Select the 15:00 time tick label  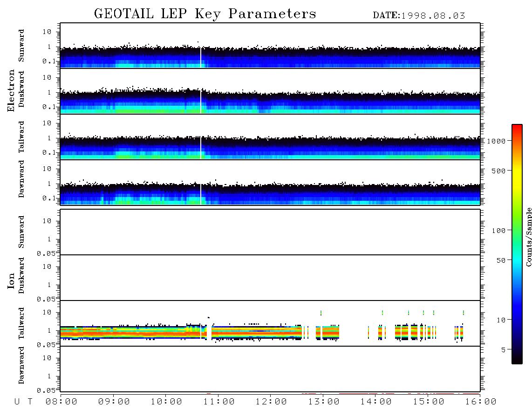point(429,402)
